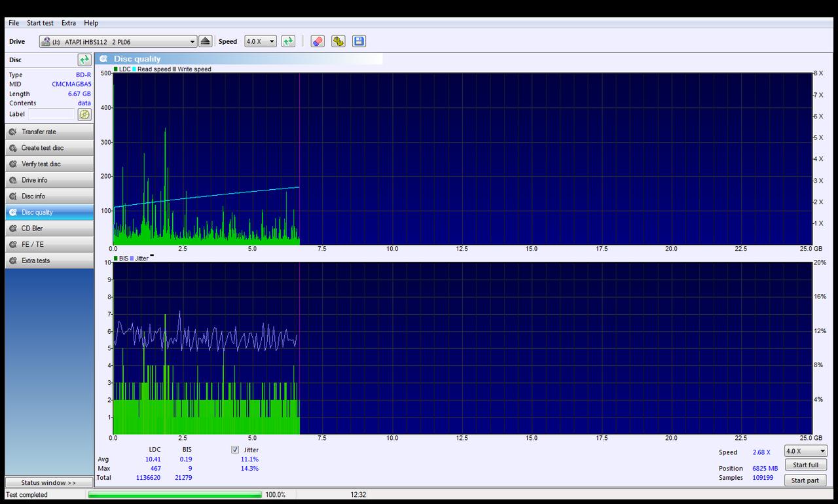Click the Test completed status text
The image size is (838, 504).
point(27,495)
